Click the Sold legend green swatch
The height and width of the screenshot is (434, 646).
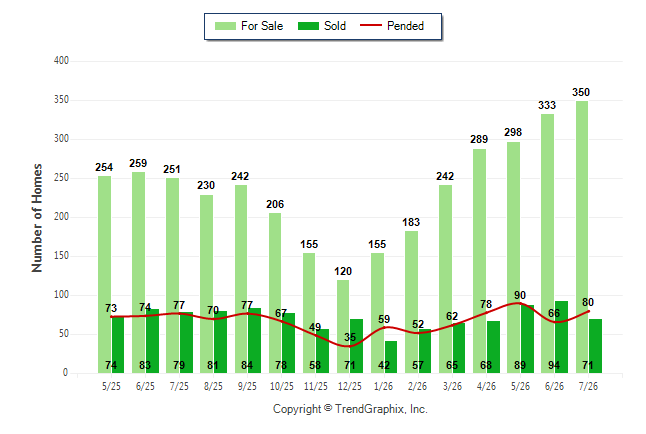click(x=308, y=26)
